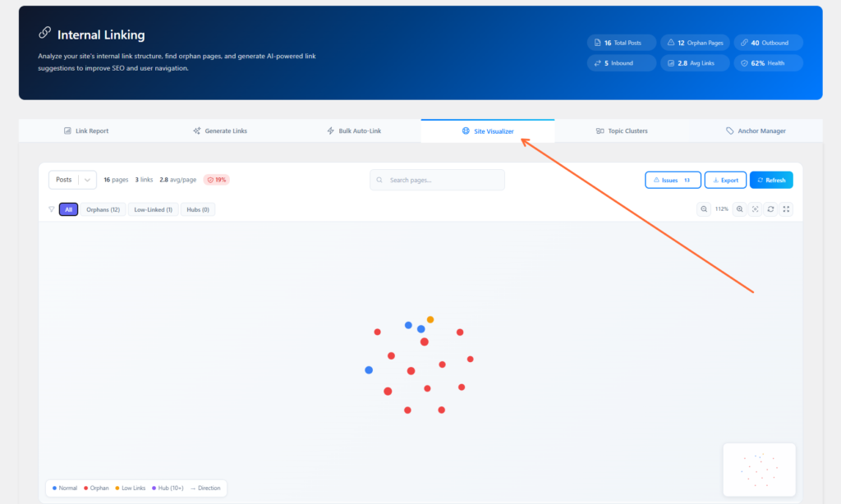Select the Internal Linking chain-link icon in the header
Viewport: 841px width, 504px height.
[x=45, y=34]
